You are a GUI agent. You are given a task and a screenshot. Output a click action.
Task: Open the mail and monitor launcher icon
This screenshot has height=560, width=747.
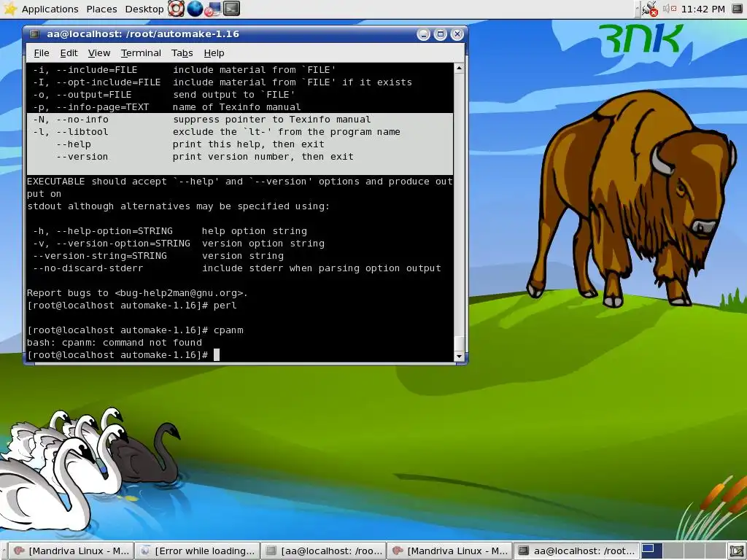pyautogui.click(x=213, y=9)
